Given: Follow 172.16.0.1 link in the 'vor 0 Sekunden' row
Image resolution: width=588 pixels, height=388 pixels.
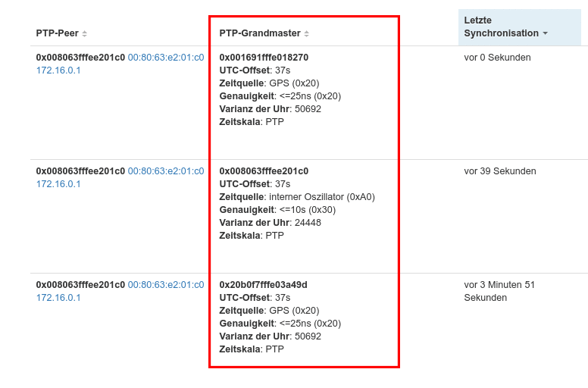Looking at the screenshot, I should (x=58, y=70).
